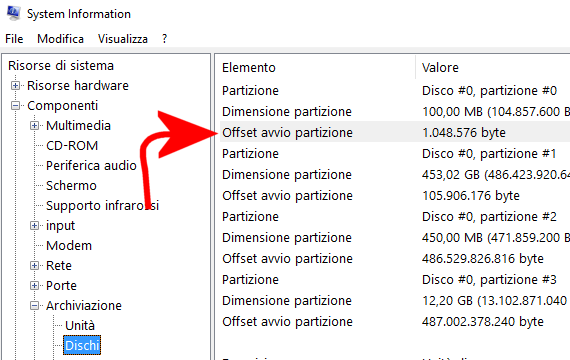
Task: Open the Modifica menu
Action: pyautogui.click(x=60, y=39)
